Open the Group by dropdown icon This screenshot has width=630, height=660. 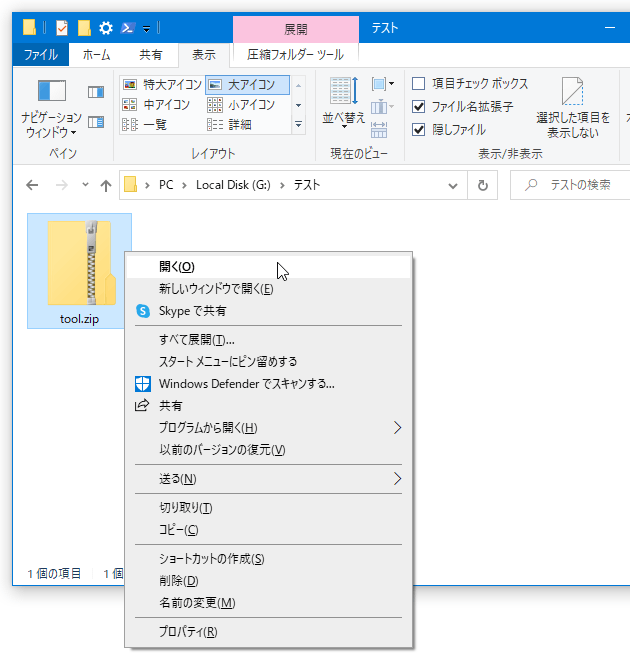coord(383,84)
